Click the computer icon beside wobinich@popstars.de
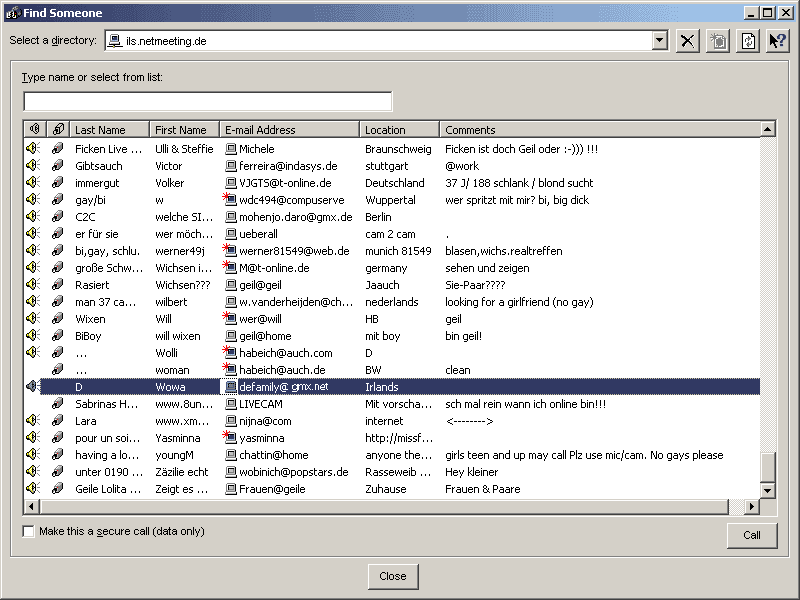Screen dimensions: 800x600 click(231, 472)
